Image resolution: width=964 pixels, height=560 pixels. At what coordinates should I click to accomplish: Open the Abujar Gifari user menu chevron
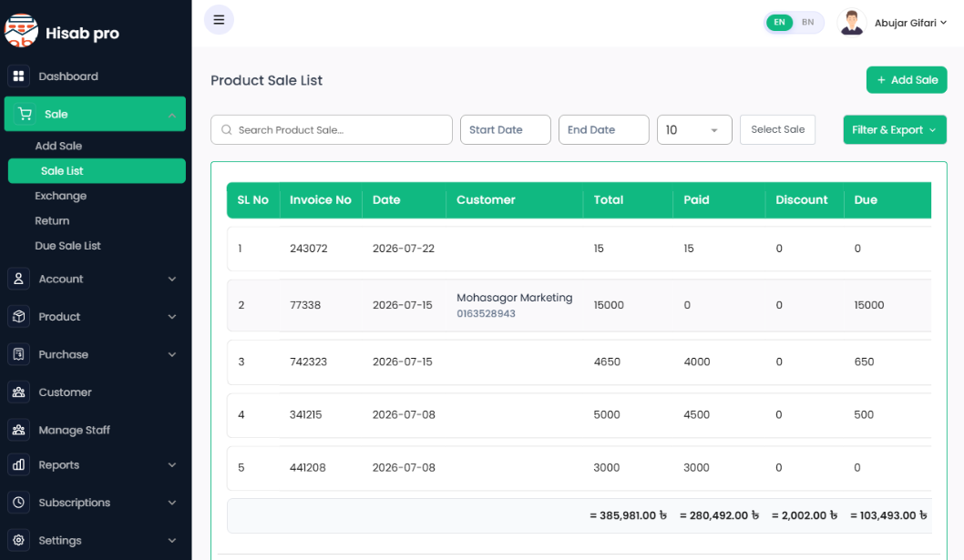944,23
